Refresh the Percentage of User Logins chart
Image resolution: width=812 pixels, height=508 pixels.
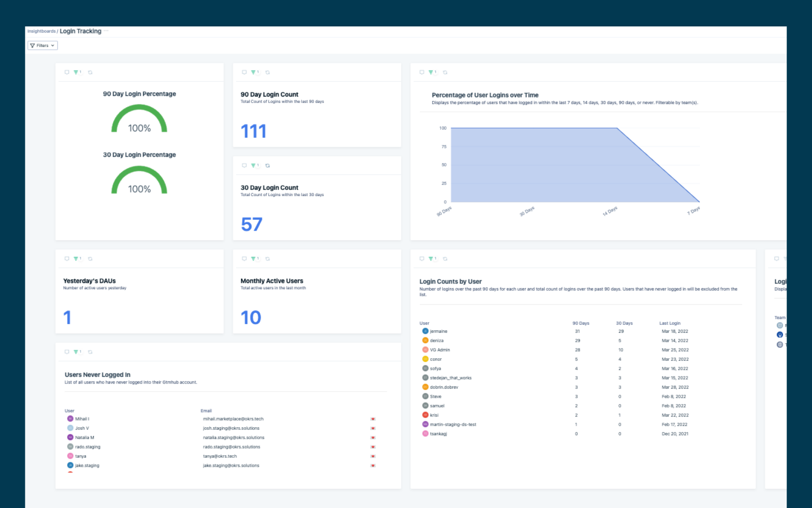click(445, 72)
